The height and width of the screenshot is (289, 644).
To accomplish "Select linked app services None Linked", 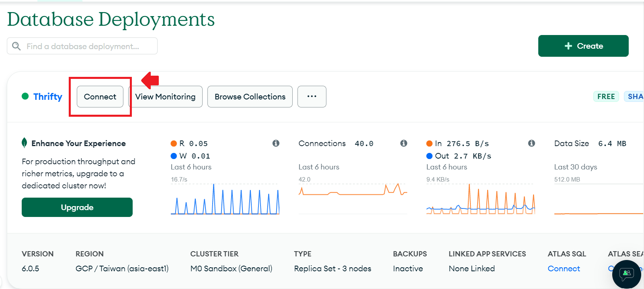I will tap(472, 268).
